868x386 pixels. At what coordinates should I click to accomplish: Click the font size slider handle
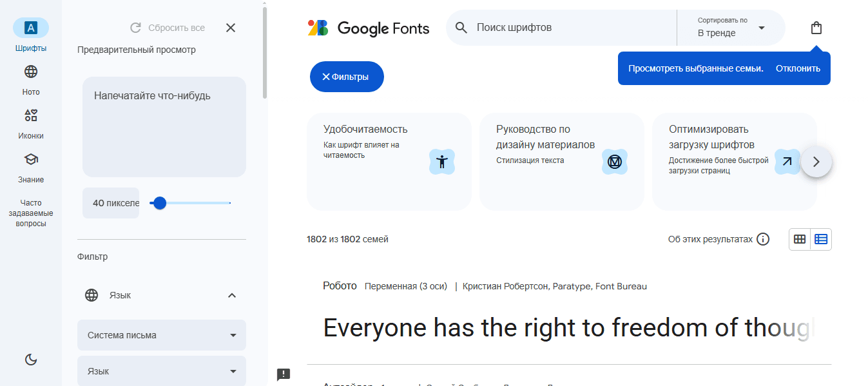(x=160, y=203)
